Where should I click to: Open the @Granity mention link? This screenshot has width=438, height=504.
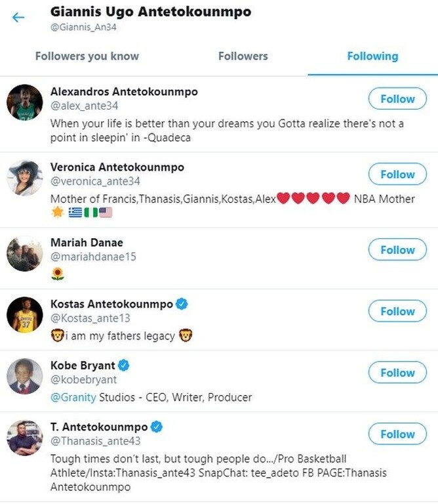[x=73, y=397]
